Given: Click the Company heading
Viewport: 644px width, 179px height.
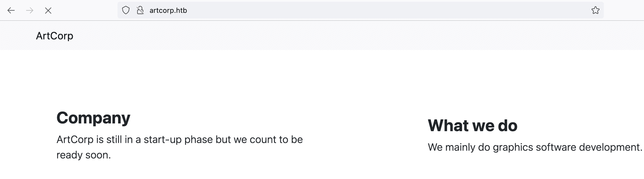Looking at the screenshot, I should (93, 118).
